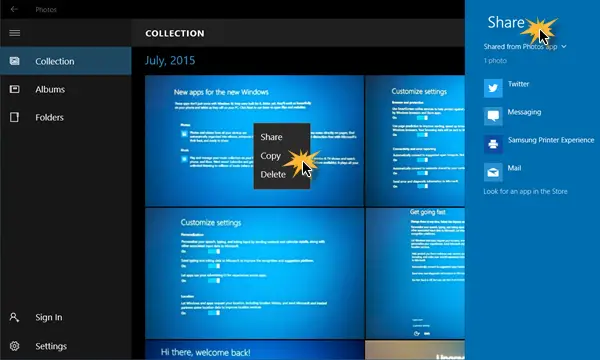Click the Photos app title text

pos(46,10)
